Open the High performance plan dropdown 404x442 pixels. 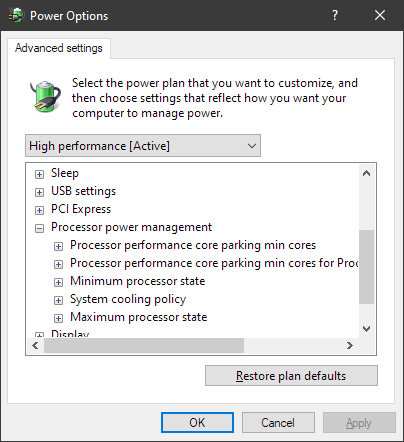(x=143, y=146)
